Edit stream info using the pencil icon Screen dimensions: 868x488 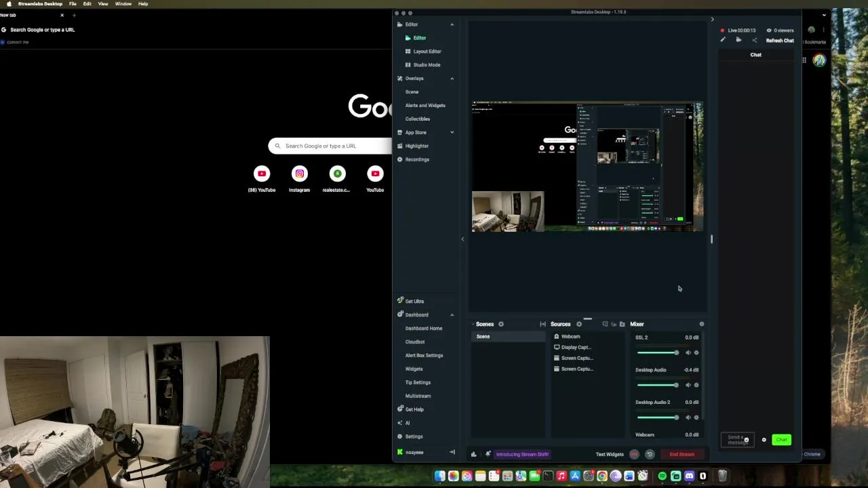coord(723,40)
